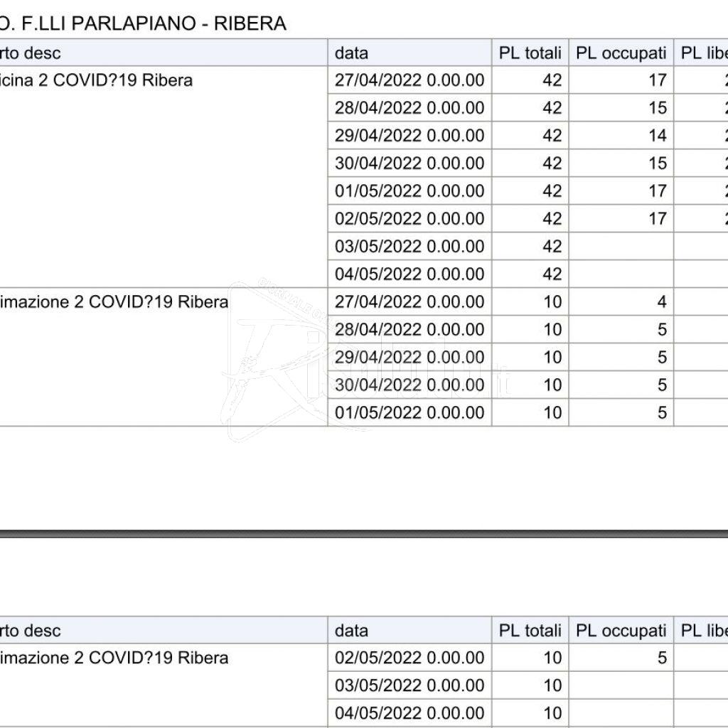Click "PL totali" header in top table

530,53
